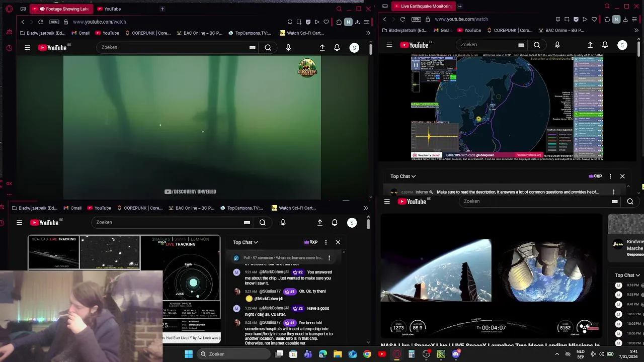The height and width of the screenshot is (362, 644).
Task: Expand the Top Chat dropdown in the Earthquake window
Action: 403,176
